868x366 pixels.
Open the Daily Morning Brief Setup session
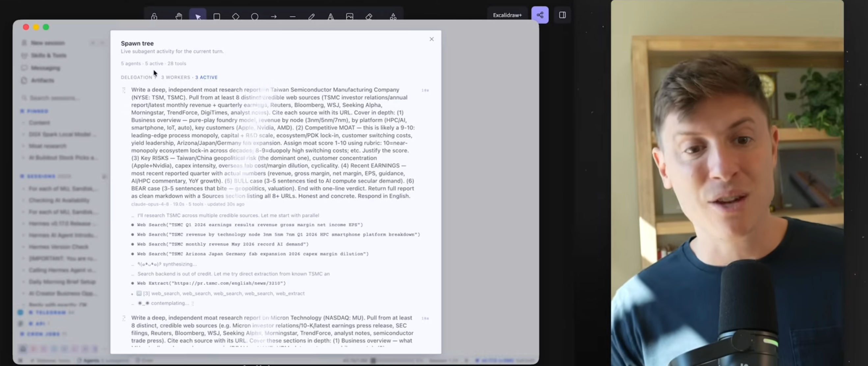(62, 282)
